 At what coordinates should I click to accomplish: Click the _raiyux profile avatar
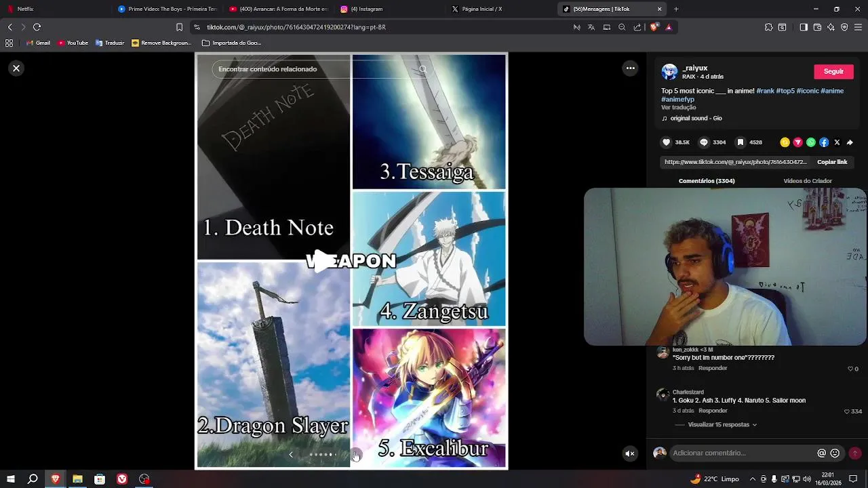(669, 72)
